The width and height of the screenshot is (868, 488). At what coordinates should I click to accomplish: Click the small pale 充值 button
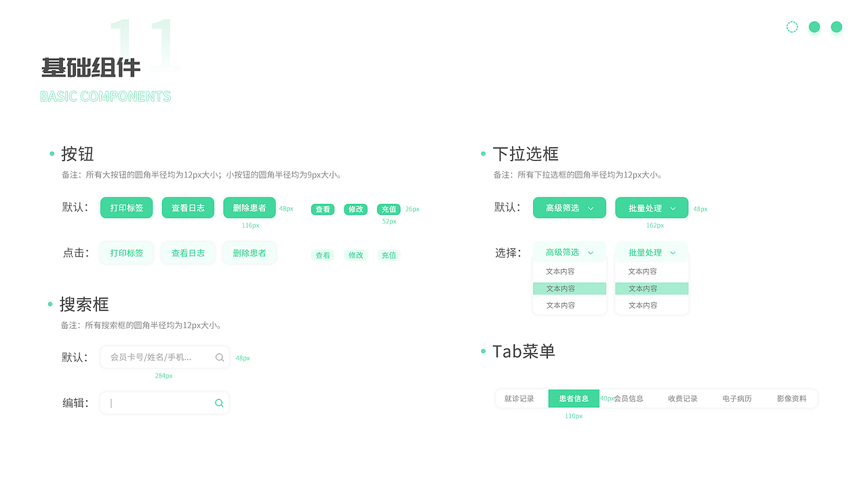(389, 256)
